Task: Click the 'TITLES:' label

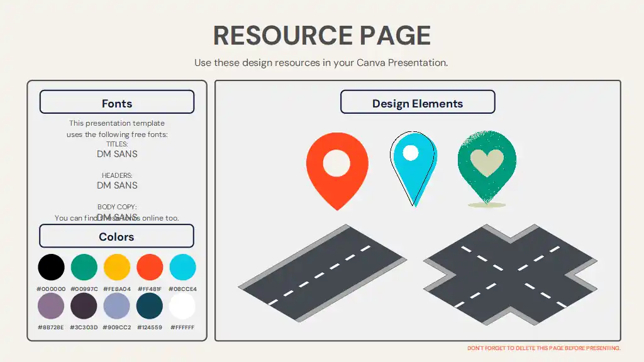Action: pyautogui.click(x=117, y=144)
